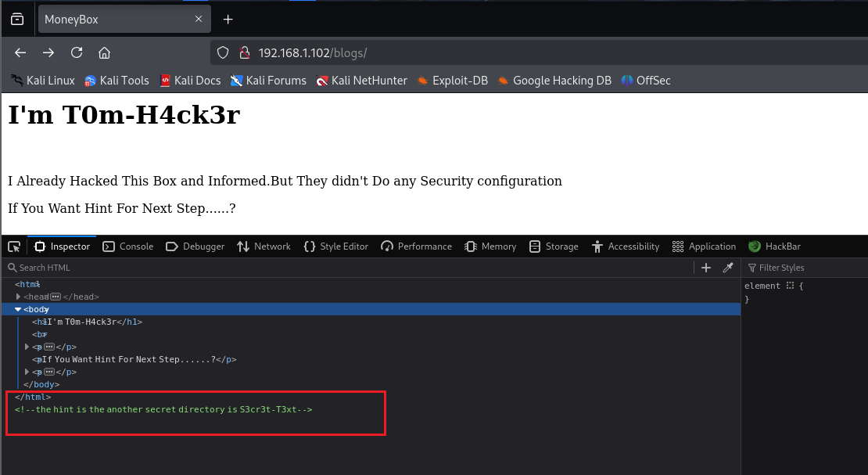Open a new browser tab

coord(228,20)
